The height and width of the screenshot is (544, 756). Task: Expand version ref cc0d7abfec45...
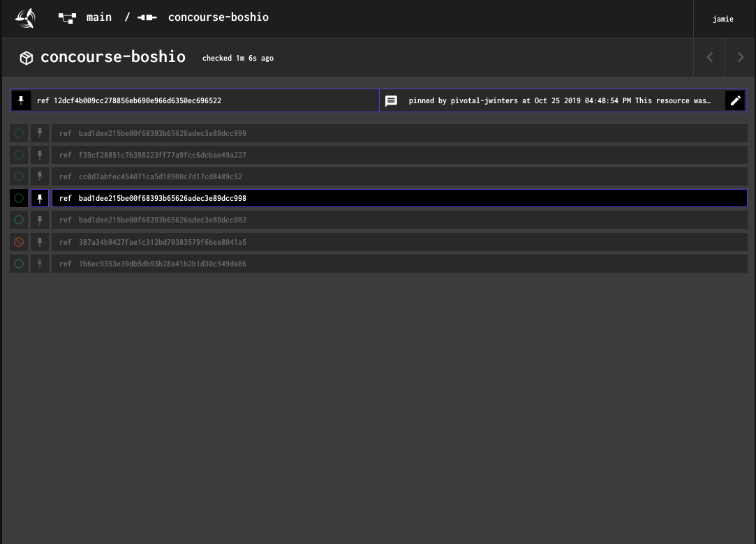pos(399,176)
